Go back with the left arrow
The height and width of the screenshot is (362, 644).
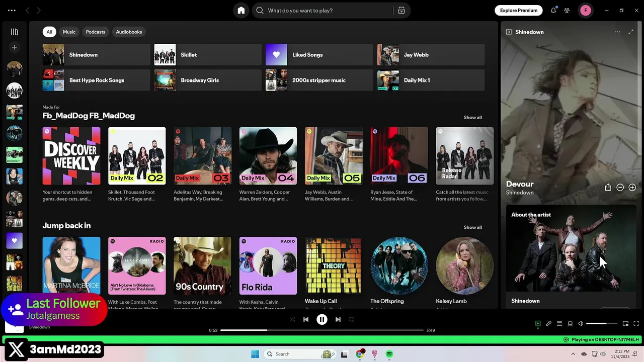tap(28, 11)
